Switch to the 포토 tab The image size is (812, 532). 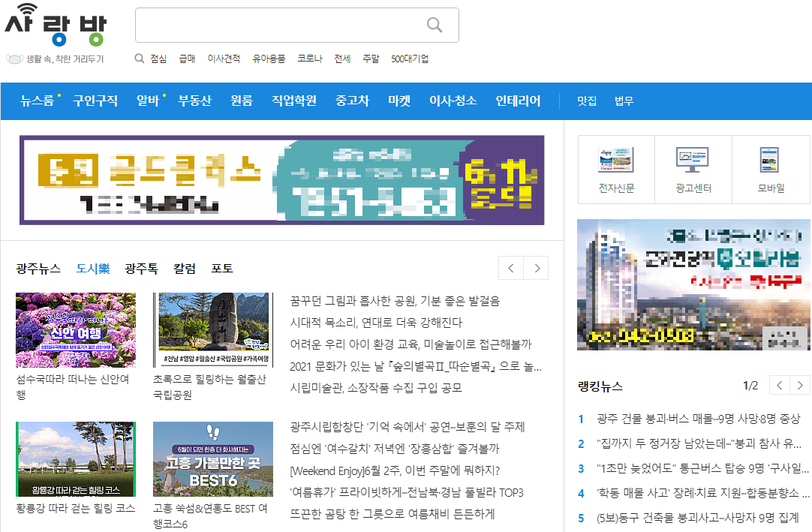pos(222,268)
